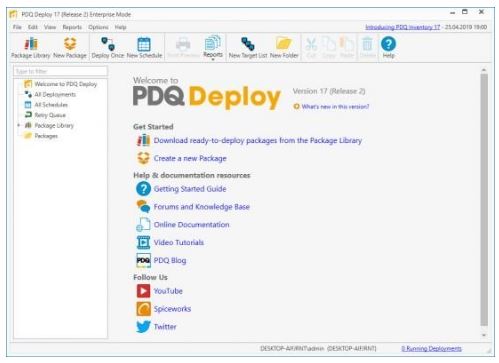
Task: Select Packages folder in tree
Action: pyautogui.click(x=46, y=136)
